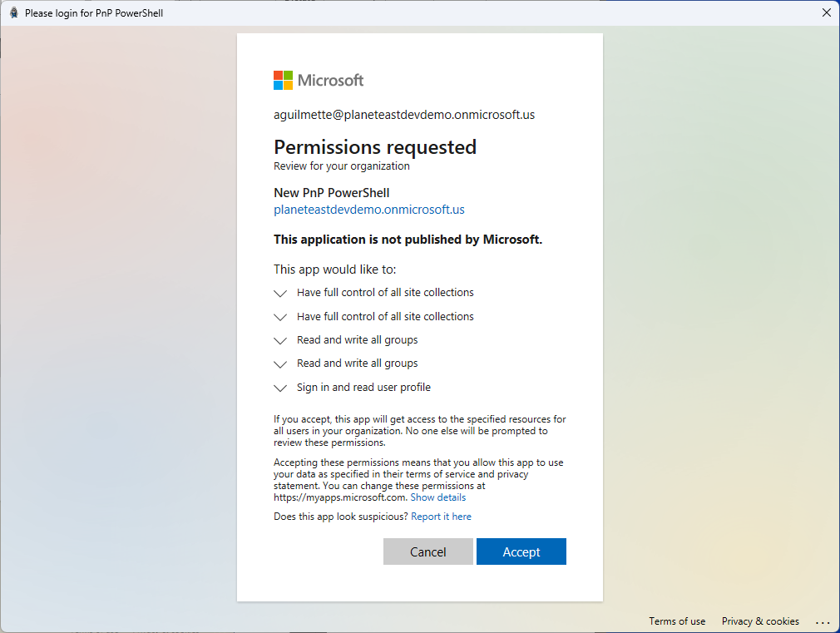Screen dimensions: 840x633
Task: Expand the 'Sign in and read user profile' permission
Action: [280, 388]
